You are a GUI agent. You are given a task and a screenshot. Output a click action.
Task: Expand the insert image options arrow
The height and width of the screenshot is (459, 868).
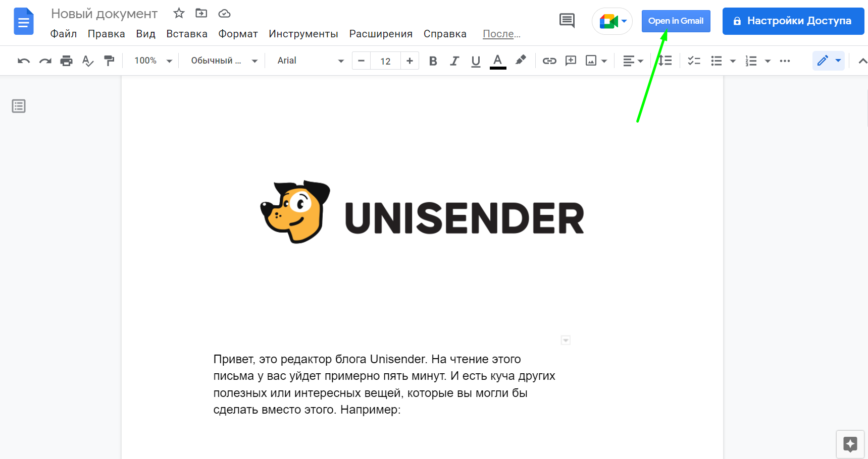pyautogui.click(x=604, y=61)
